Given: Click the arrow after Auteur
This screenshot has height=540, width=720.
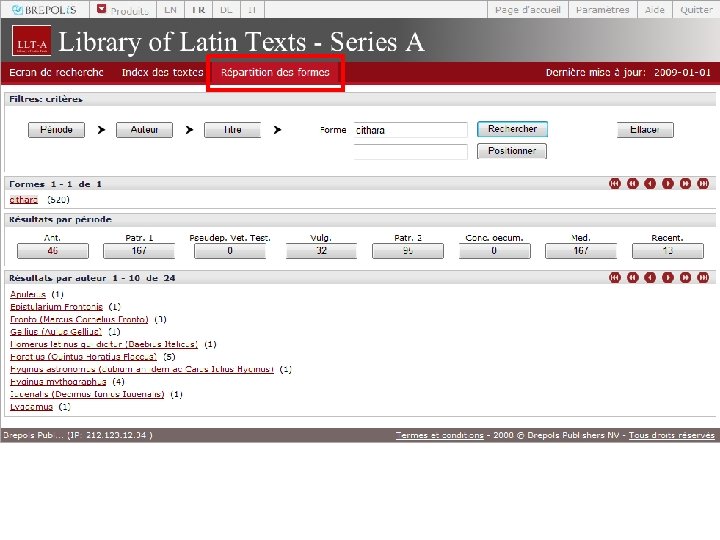Looking at the screenshot, I should pyautogui.click(x=189, y=130).
